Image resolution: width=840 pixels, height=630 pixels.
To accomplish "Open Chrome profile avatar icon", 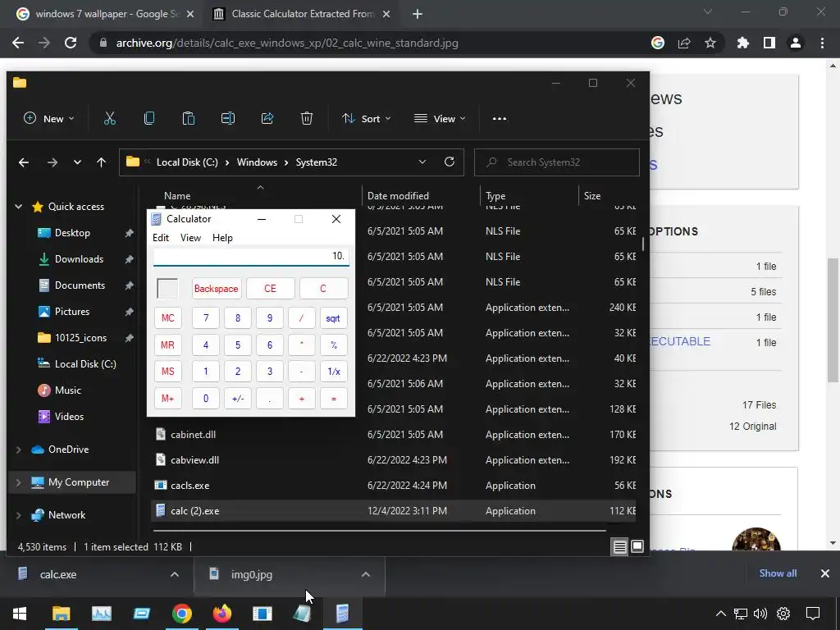I will click(796, 43).
